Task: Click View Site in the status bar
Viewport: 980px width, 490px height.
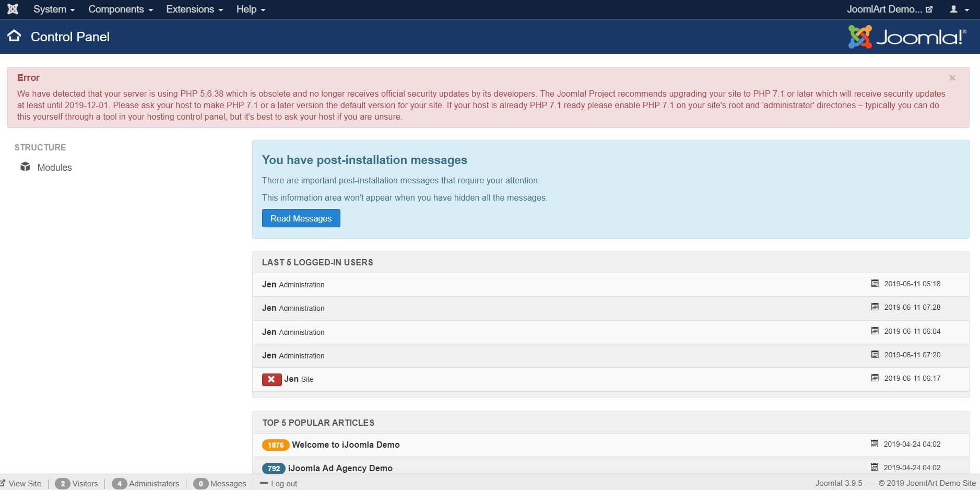Action: [24, 484]
